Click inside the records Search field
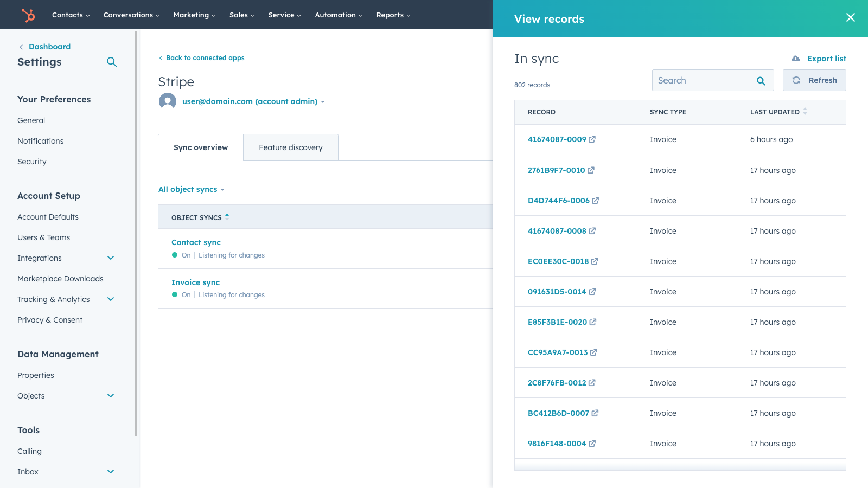This screenshot has height=488, width=868. 700,80
